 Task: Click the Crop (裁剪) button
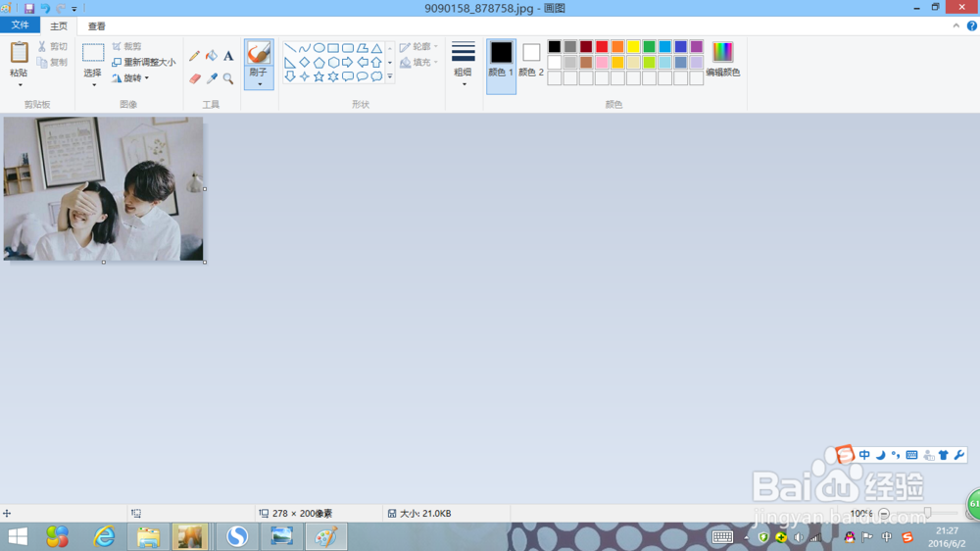[x=126, y=46]
